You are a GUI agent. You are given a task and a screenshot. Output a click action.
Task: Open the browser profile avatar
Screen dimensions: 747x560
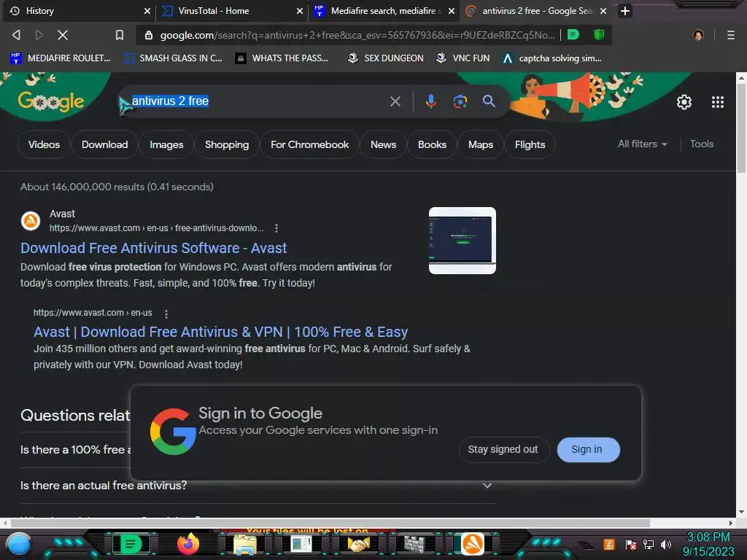point(698,35)
